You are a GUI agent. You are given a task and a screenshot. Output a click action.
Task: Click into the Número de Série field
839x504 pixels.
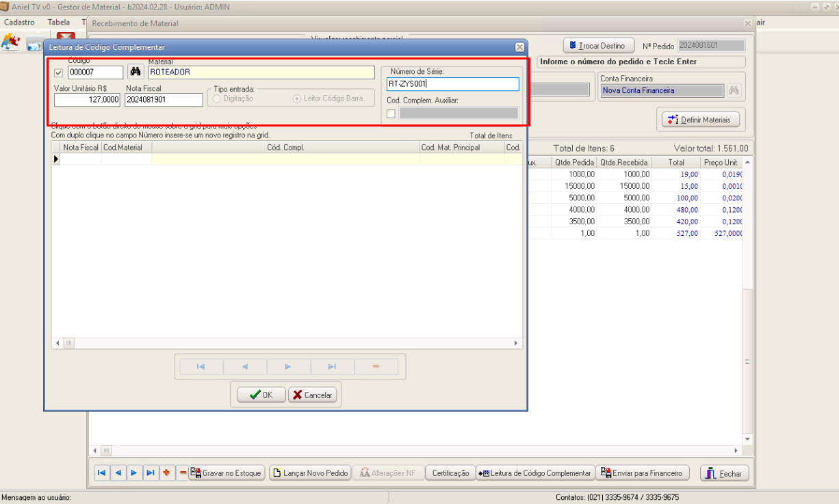(x=452, y=84)
